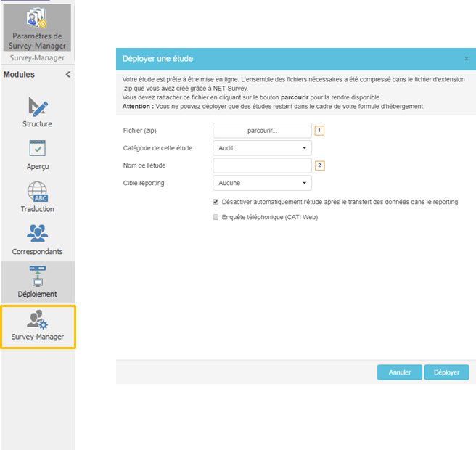476x450 pixels.
Task: Click parcourir... to choose zip file
Action: (x=262, y=131)
